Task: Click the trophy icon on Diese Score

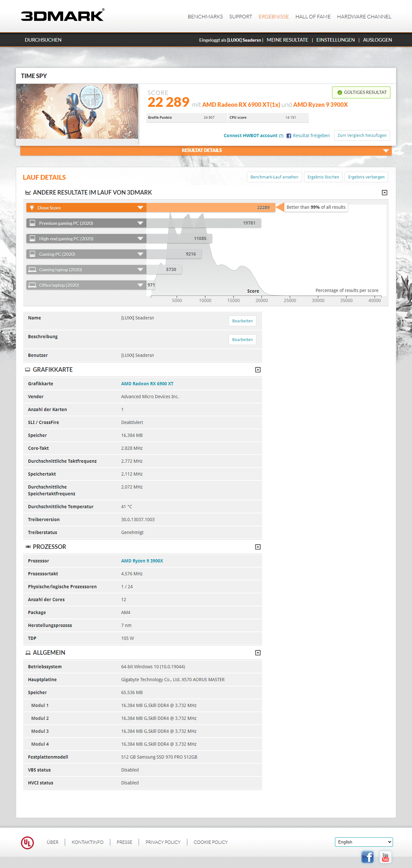Action: tap(32, 207)
